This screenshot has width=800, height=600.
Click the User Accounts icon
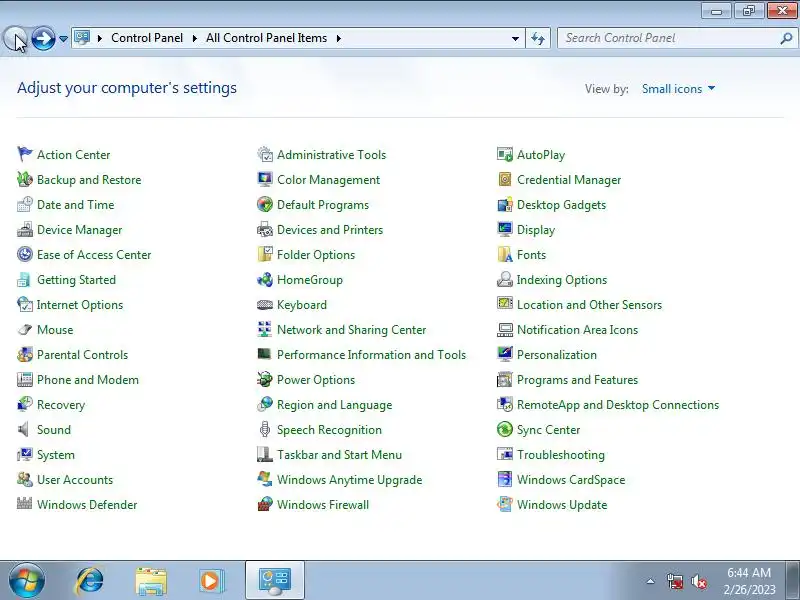click(24, 479)
